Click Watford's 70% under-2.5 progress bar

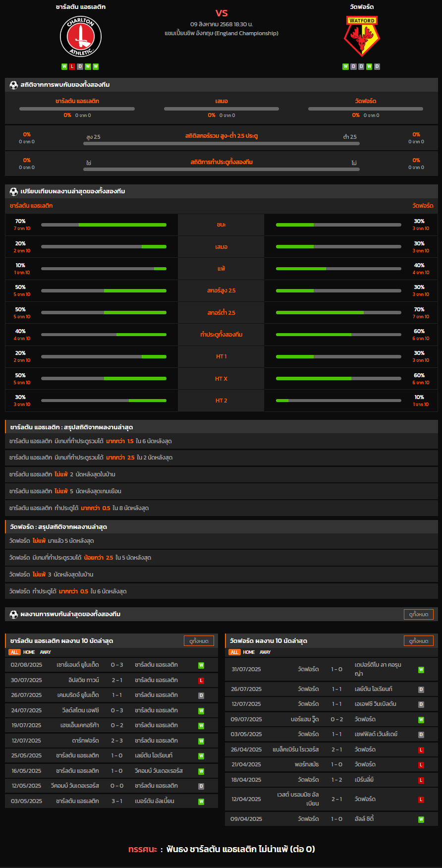click(338, 313)
